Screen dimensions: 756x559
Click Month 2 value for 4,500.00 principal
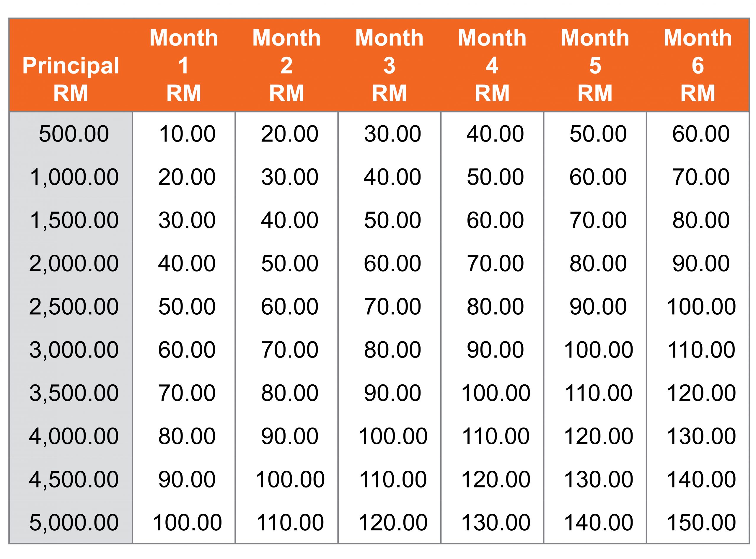290,480
